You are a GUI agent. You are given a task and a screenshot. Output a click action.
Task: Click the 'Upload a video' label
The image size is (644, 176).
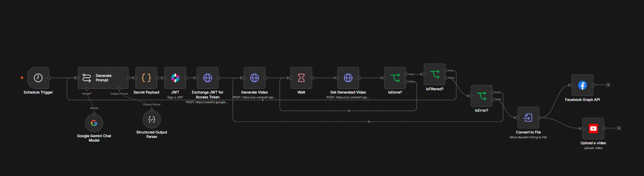[x=593, y=143]
